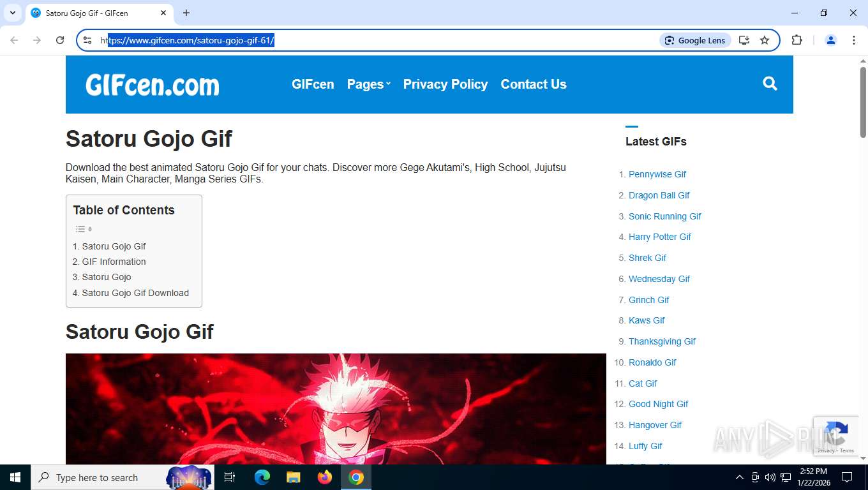This screenshot has width=868, height=490.
Task: Open the Windows Start menu
Action: (15, 477)
